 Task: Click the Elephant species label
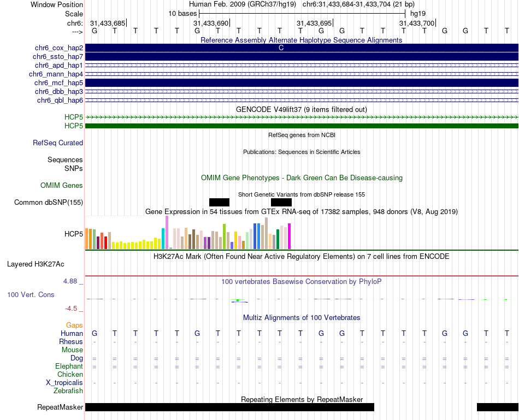click(x=69, y=366)
